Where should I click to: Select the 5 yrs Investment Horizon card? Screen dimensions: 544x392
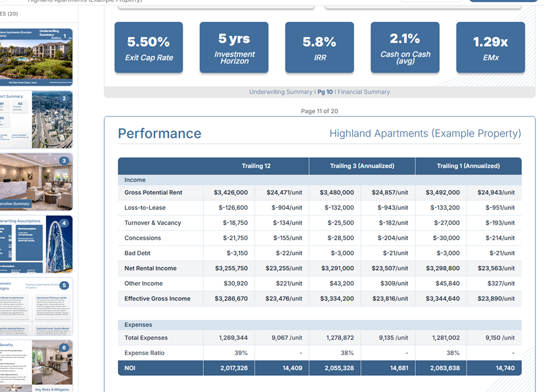tap(234, 48)
